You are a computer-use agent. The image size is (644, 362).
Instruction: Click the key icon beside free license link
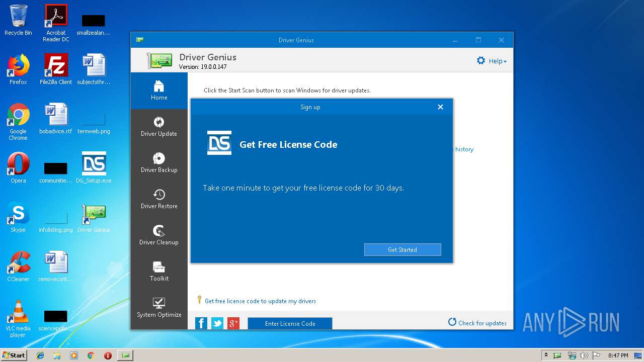coord(199,300)
